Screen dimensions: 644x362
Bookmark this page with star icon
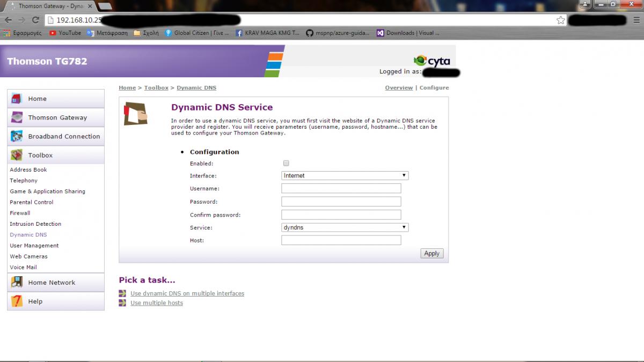(x=561, y=20)
